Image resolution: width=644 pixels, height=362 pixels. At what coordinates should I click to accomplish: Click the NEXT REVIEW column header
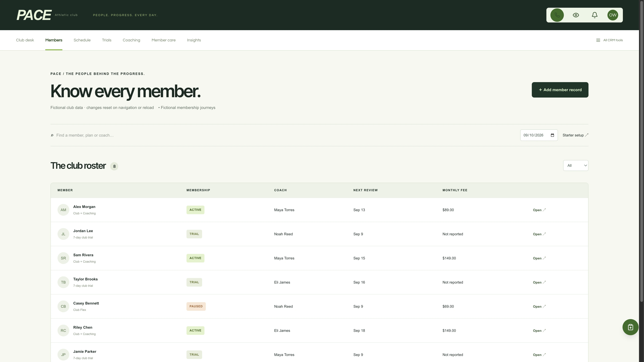(x=365, y=190)
